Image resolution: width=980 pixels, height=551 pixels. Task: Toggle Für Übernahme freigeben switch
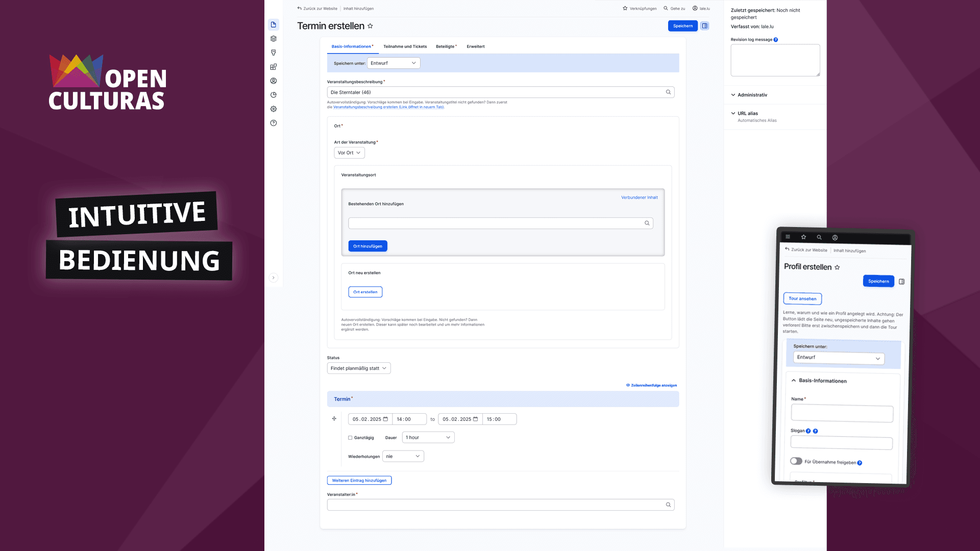[x=796, y=461]
